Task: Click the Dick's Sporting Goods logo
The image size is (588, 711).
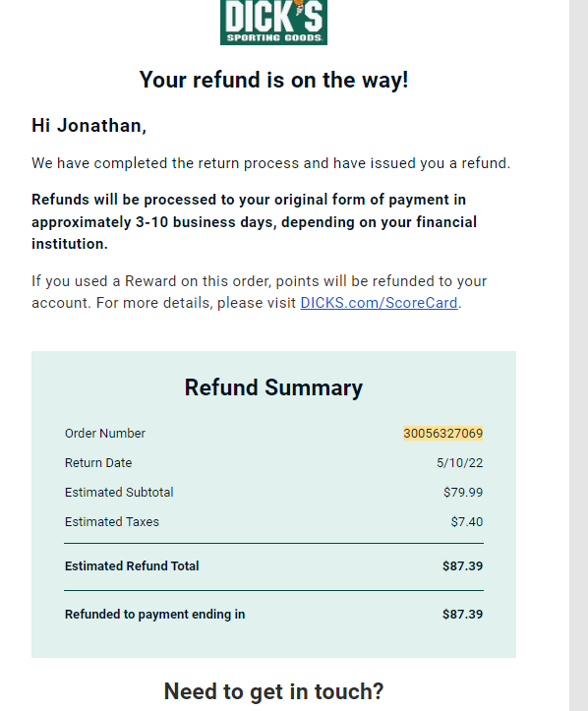Action: (x=273, y=23)
